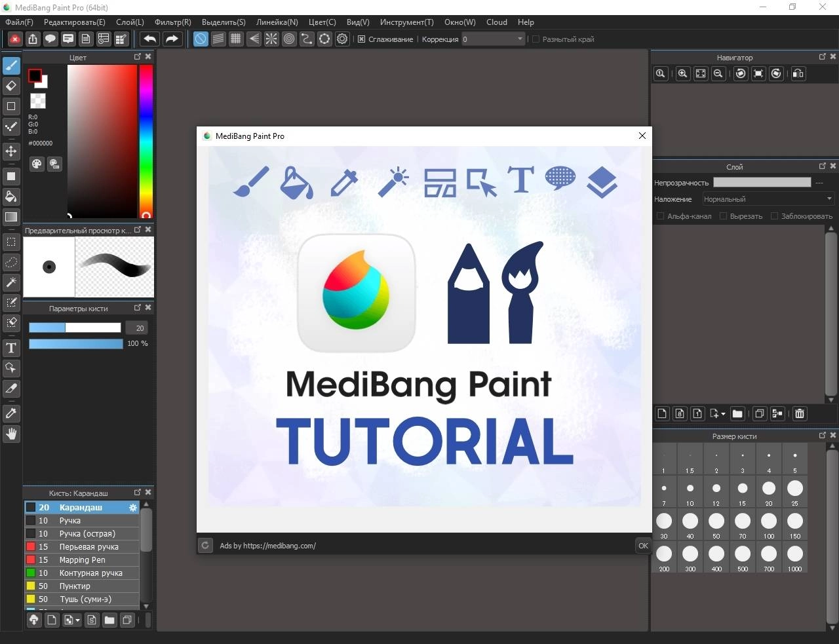839x644 pixels.
Task: Open the Наложение blend mode dropdown
Action: click(768, 199)
